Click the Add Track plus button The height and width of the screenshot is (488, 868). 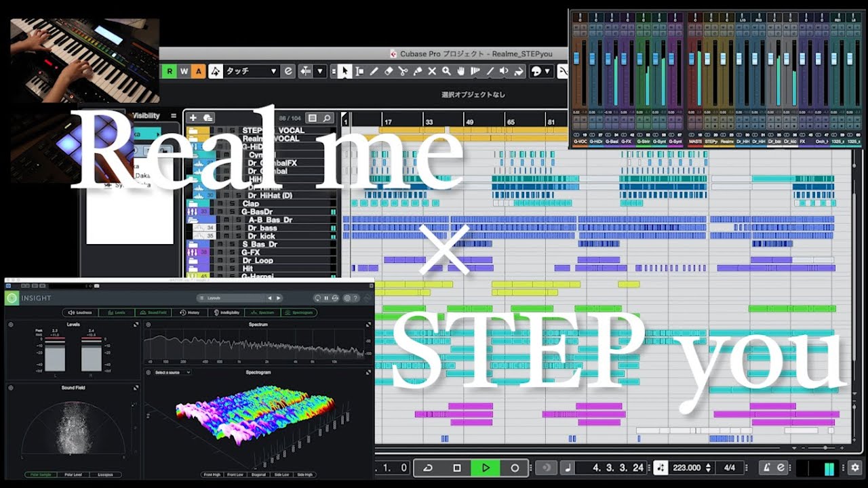[x=193, y=118]
